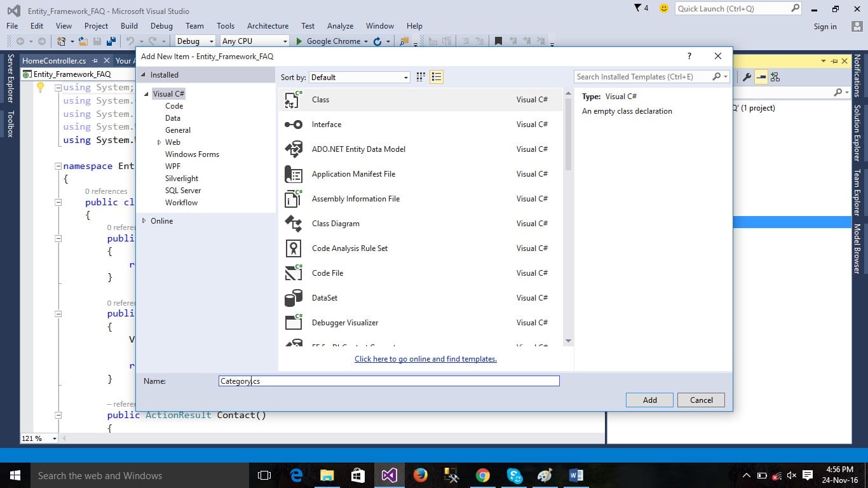Viewport: 868px width, 488px height.
Task: Select the SQL Server category
Action: pyautogui.click(x=183, y=191)
